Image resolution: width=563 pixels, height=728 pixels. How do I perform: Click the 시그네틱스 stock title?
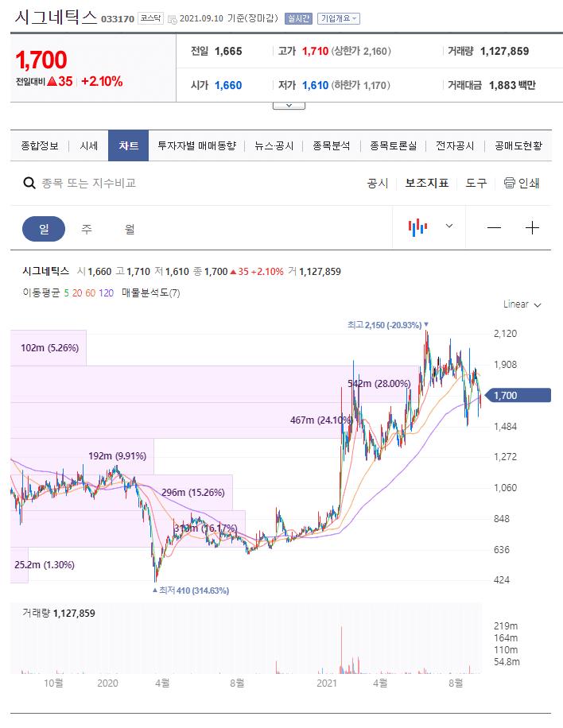(56, 17)
